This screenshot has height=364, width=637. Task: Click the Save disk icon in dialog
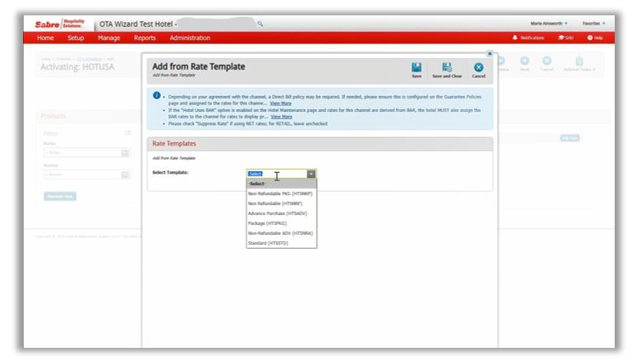(416, 68)
